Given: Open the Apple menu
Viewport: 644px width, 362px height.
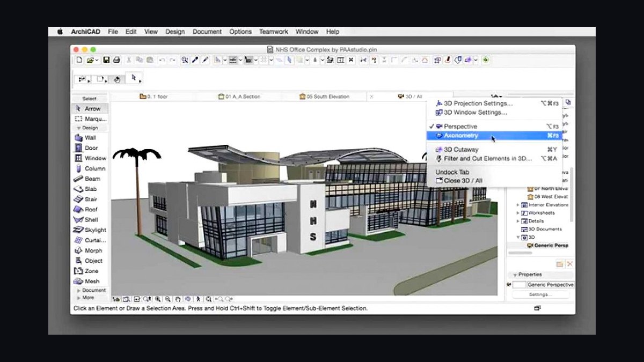Looking at the screenshot, I should point(60,32).
